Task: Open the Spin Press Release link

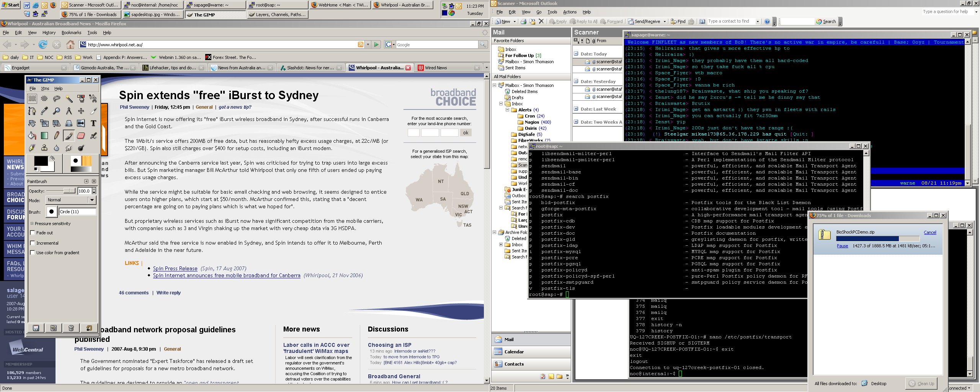Action: [175, 268]
